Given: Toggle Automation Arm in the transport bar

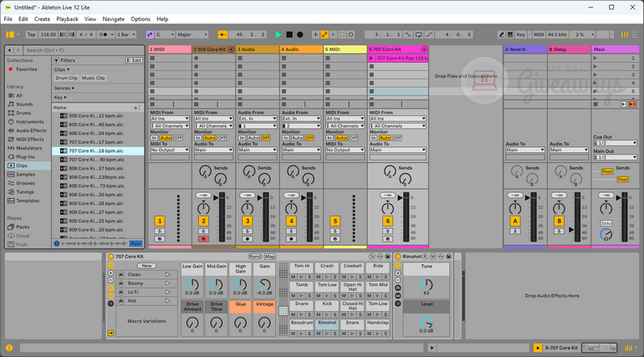Looking at the screenshot, I should (x=325, y=34).
